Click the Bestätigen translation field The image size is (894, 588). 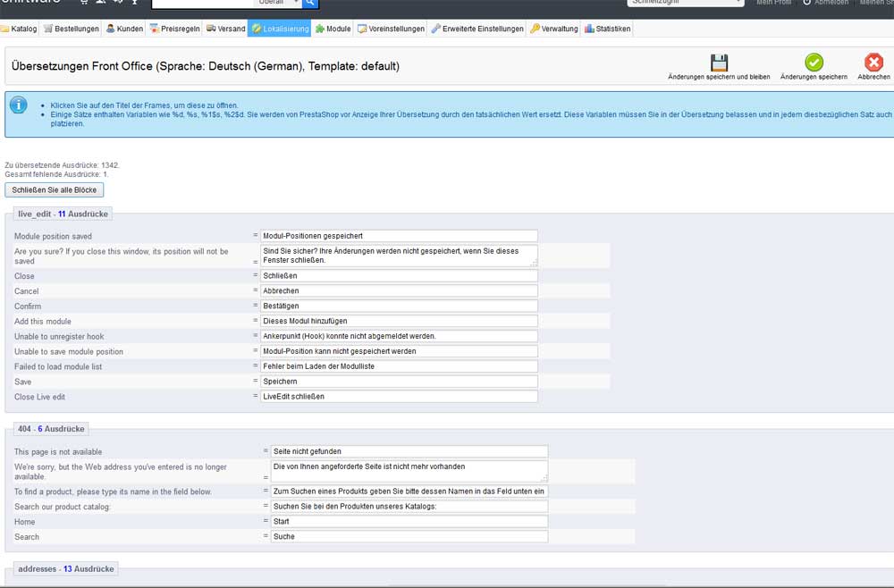click(x=399, y=306)
